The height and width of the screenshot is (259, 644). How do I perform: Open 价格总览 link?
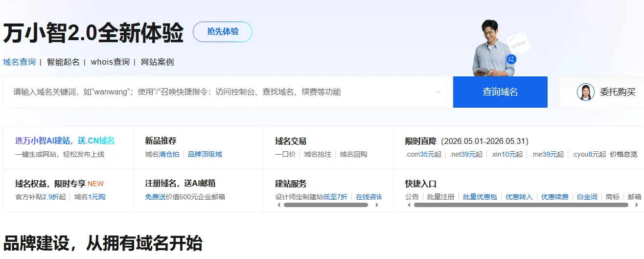coord(623,154)
